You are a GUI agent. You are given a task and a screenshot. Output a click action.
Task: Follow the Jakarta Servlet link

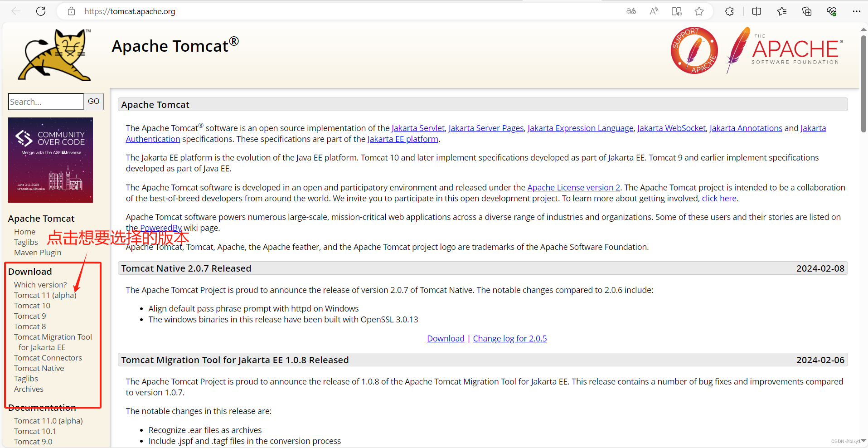coord(417,128)
